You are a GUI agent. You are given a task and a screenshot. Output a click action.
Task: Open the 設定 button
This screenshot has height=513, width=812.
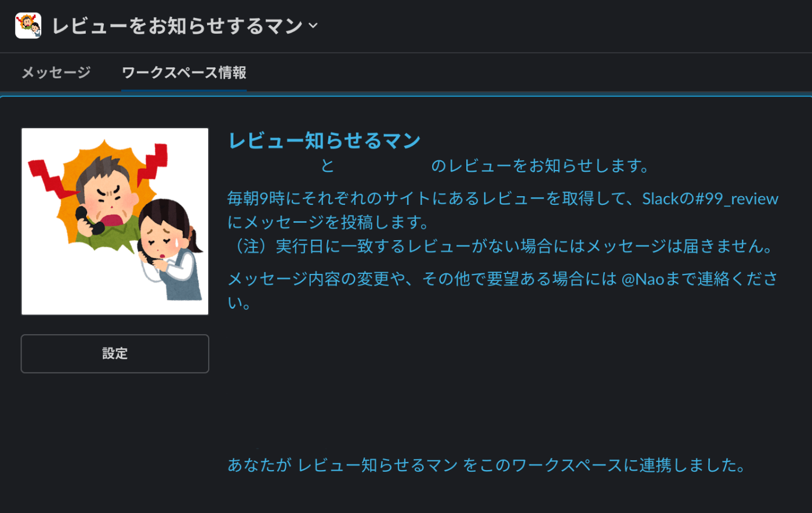click(x=115, y=353)
